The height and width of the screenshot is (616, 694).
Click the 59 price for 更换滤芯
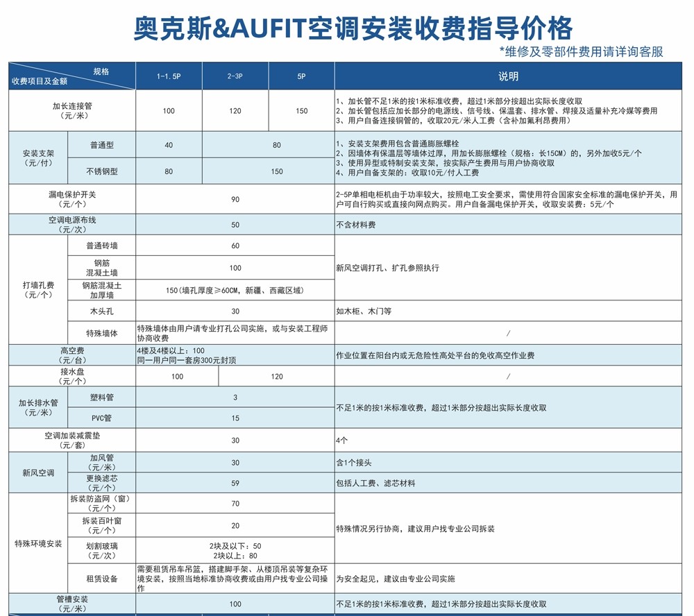point(235,483)
